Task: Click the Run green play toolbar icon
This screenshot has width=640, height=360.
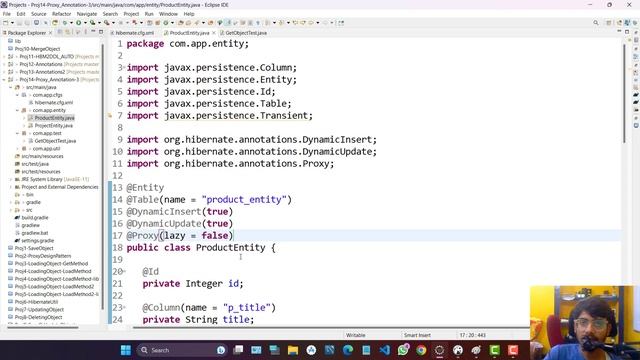Action: [x=78, y=23]
